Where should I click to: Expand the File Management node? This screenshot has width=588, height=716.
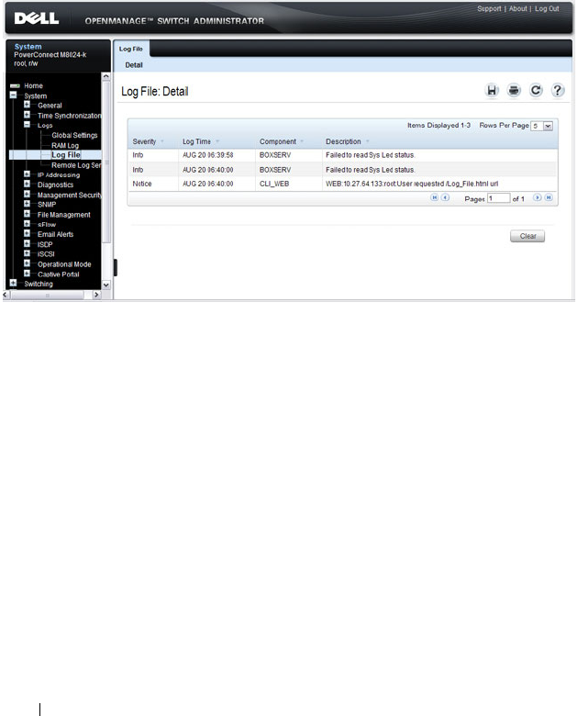27,214
